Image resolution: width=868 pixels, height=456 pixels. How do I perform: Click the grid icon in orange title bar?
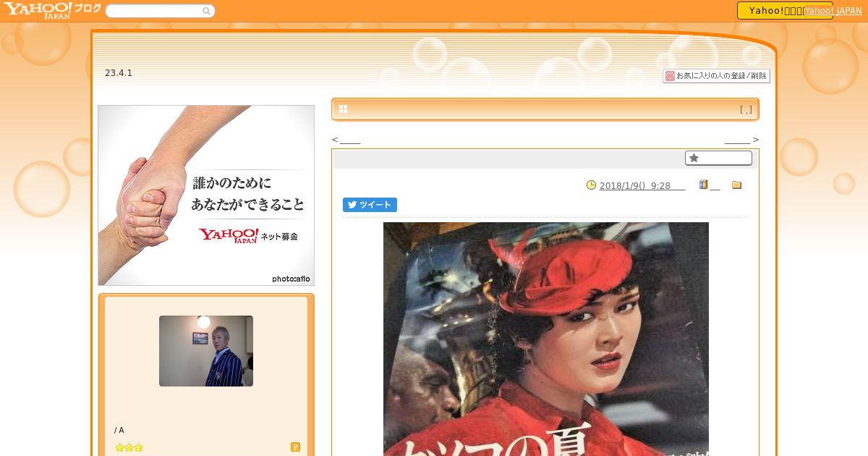(343, 109)
